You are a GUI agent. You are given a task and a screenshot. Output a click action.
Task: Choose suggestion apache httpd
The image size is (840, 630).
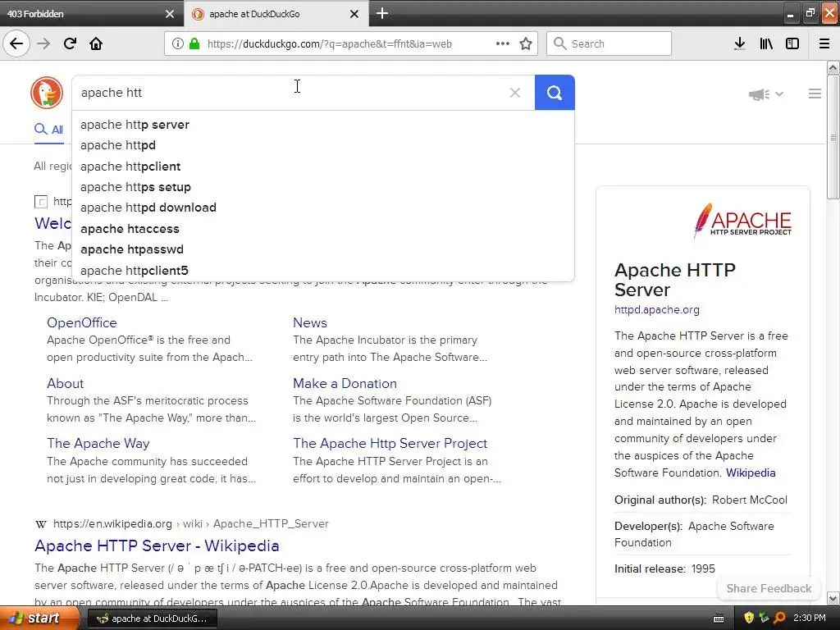point(323,145)
